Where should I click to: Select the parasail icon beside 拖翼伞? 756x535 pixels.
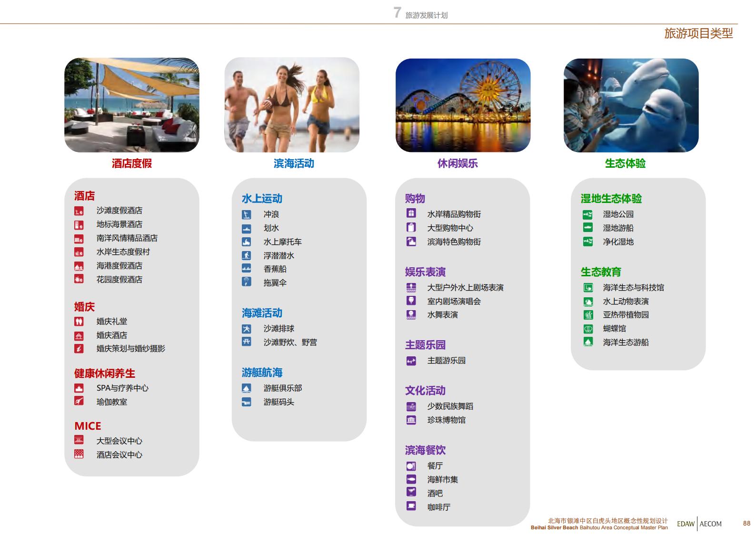point(246,282)
